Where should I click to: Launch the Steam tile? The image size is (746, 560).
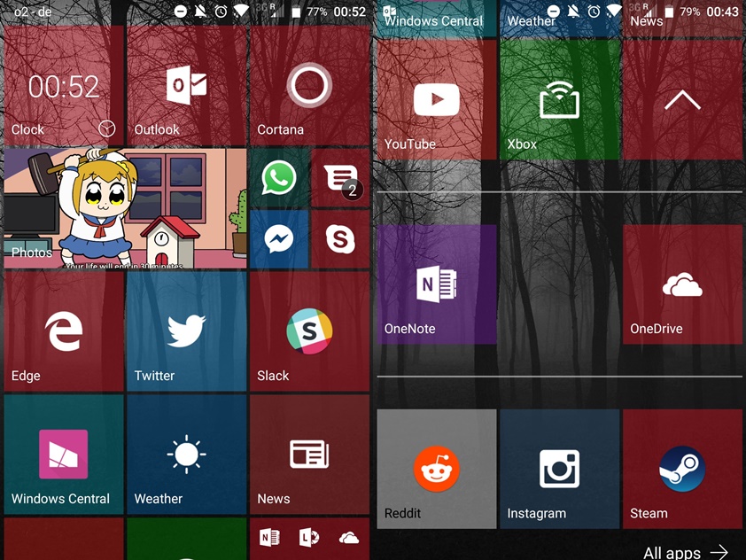[683, 469]
